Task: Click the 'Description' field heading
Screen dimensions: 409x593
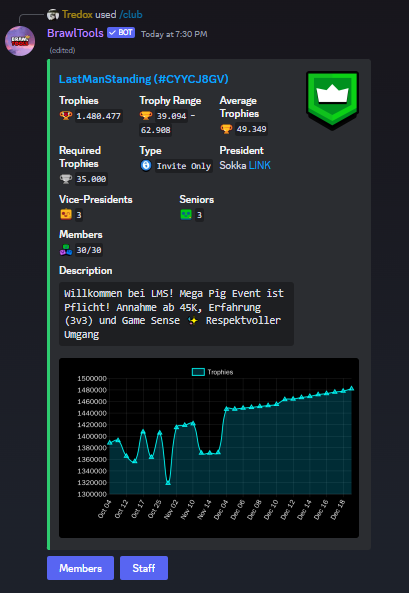Action: (x=86, y=270)
